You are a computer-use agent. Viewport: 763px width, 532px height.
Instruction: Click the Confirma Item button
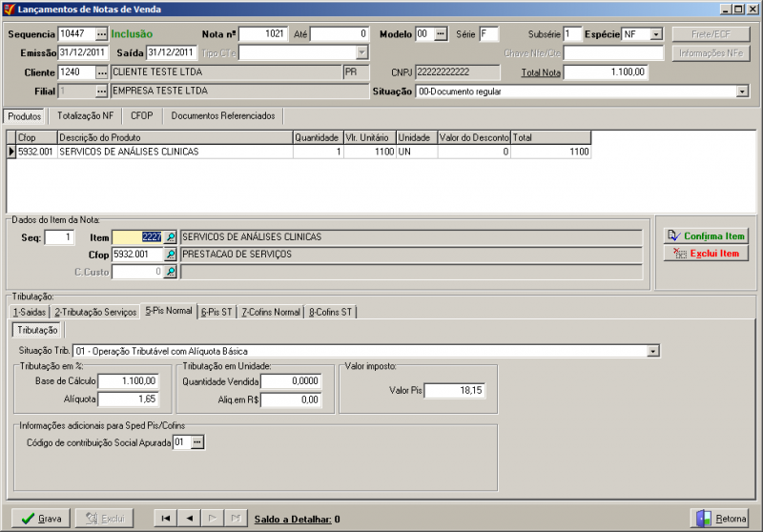pyautogui.click(x=706, y=235)
